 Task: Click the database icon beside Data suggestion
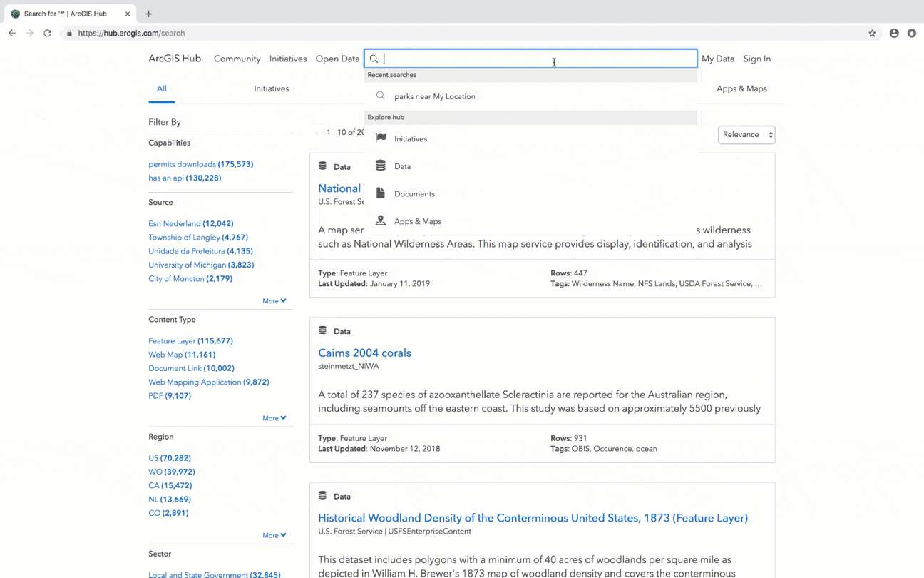pyautogui.click(x=380, y=166)
